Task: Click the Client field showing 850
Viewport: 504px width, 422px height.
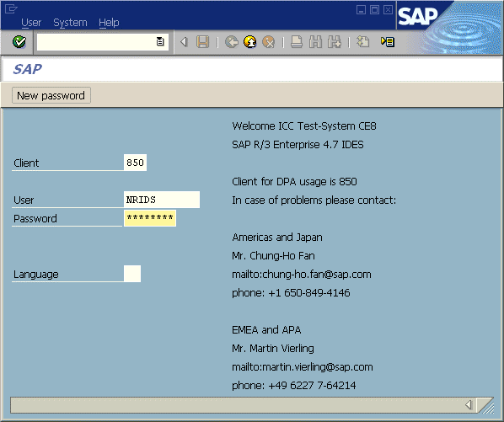Action: [x=135, y=163]
